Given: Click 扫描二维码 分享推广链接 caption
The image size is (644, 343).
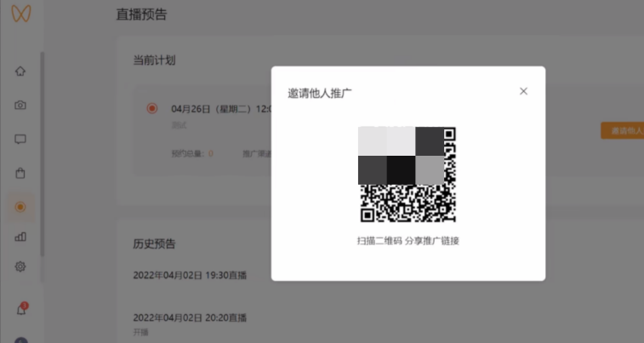Looking at the screenshot, I should [407, 241].
